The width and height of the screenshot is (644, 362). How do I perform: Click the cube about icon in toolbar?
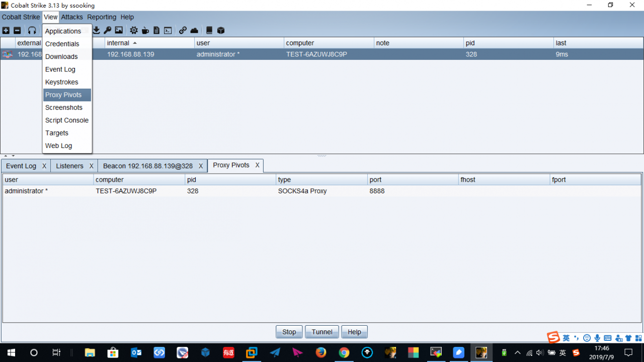(x=221, y=31)
